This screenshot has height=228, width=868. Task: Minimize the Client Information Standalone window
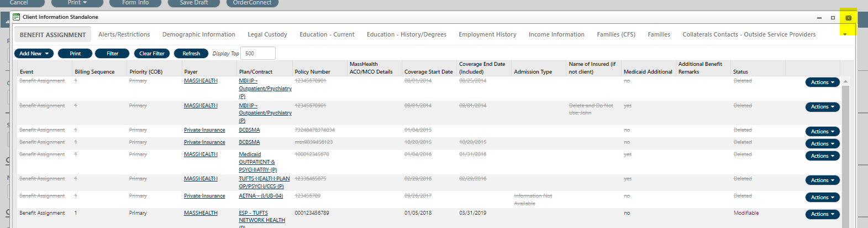tap(819, 18)
